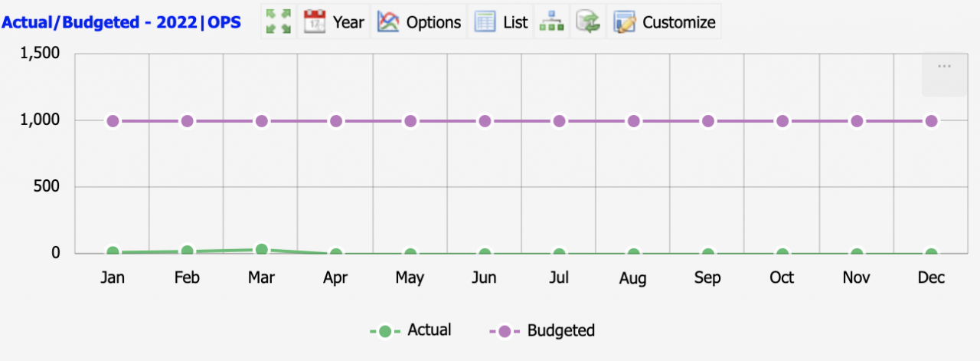The width and height of the screenshot is (980, 361).
Task: Click the table grid icon beside List
Action: click(485, 21)
